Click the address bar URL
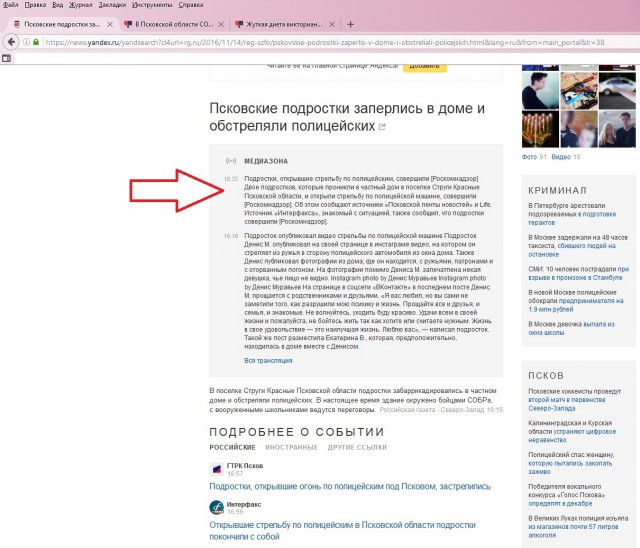Viewport: 640px width, 548px height. pyautogui.click(x=324, y=42)
